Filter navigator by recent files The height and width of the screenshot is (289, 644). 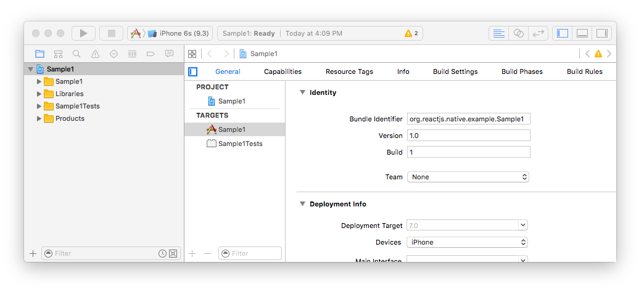click(x=163, y=254)
